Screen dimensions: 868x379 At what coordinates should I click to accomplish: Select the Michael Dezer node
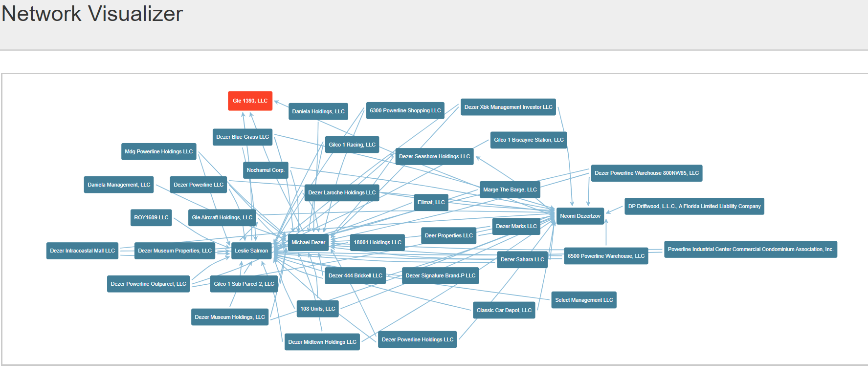click(308, 242)
